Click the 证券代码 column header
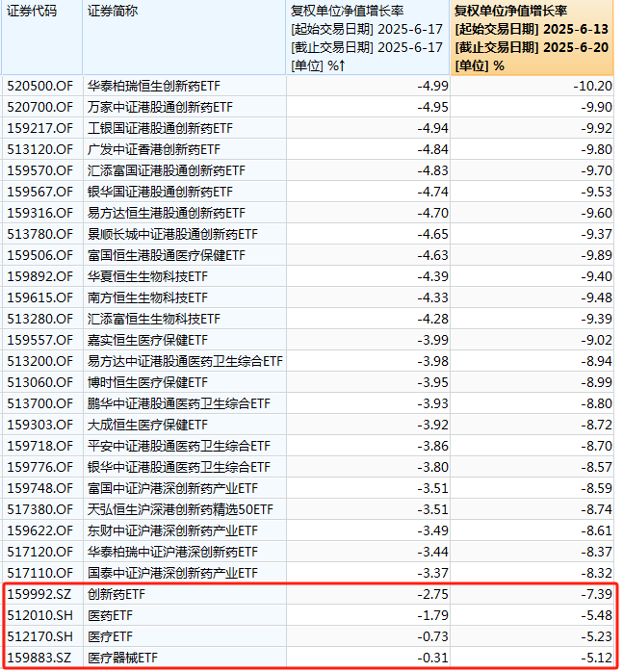This screenshot has height=672, width=623. [x=42, y=38]
